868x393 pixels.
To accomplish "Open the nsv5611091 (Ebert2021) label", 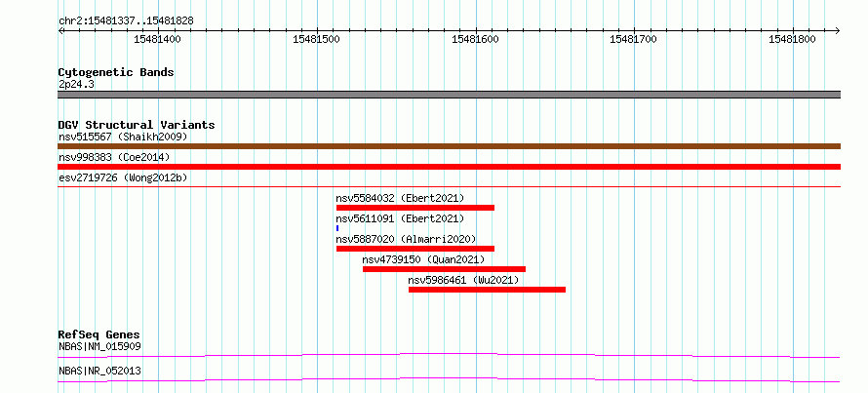I will tap(400, 218).
